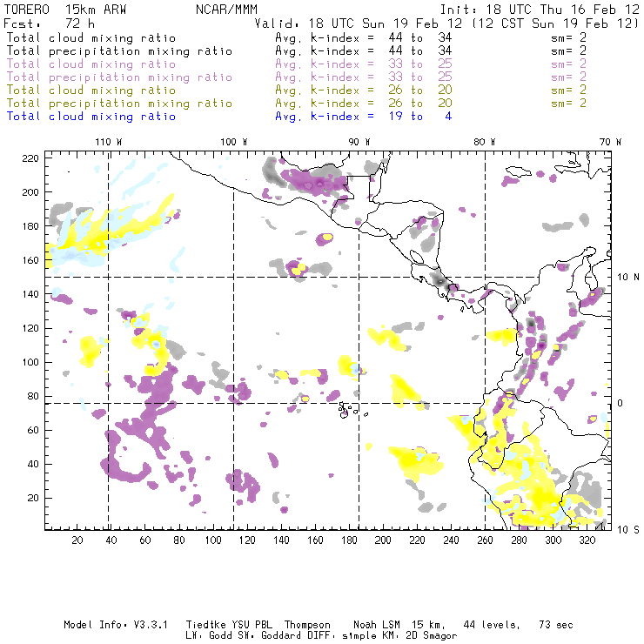Select the purple "Total cloud mixing ratio" legend line

point(91,64)
